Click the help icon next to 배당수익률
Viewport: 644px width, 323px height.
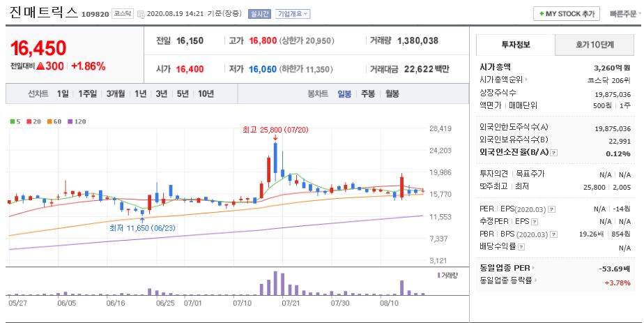coord(521,248)
